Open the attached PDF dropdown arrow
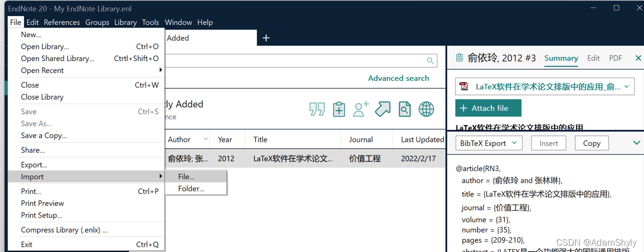The height and width of the screenshot is (252, 644). [627, 87]
